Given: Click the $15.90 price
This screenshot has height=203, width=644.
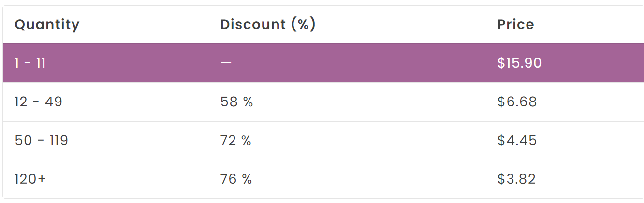Looking at the screenshot, I should point(519,63).
